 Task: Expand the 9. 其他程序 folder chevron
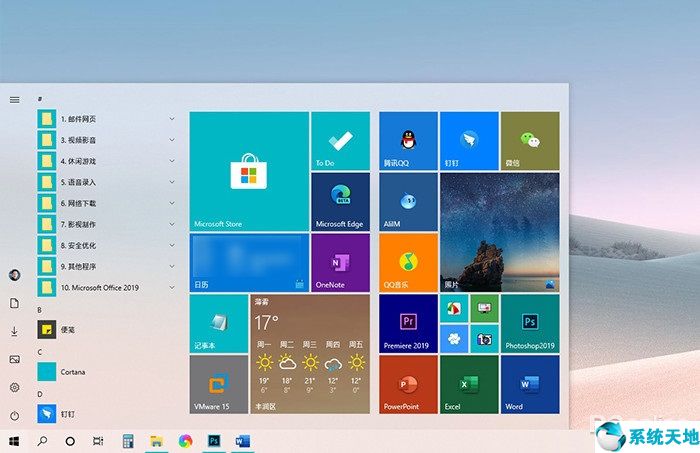pos(172,266)
